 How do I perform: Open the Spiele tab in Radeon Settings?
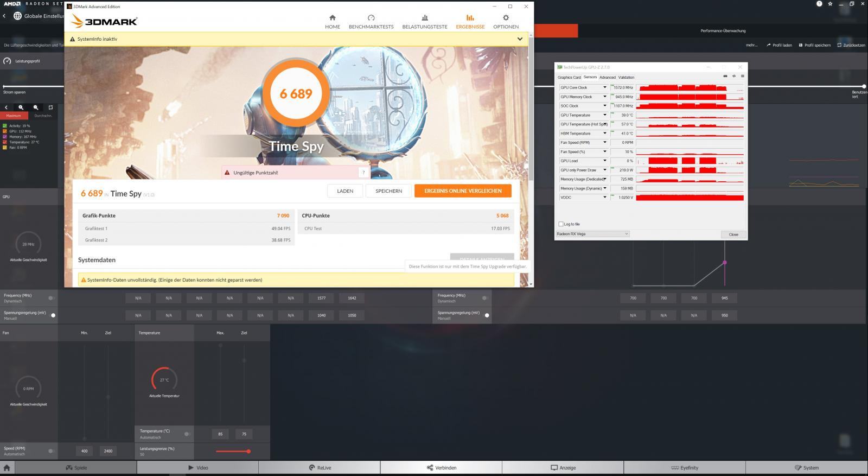(76, 467)
